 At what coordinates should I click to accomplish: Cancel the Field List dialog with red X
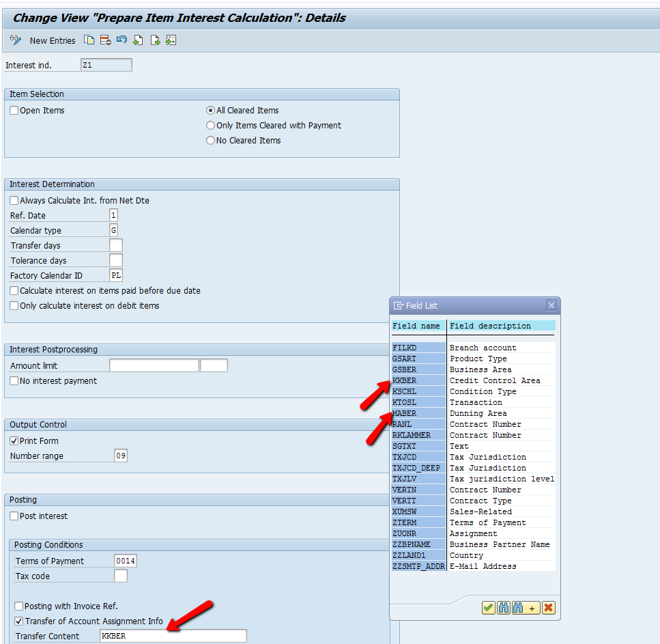click(549, 607)
